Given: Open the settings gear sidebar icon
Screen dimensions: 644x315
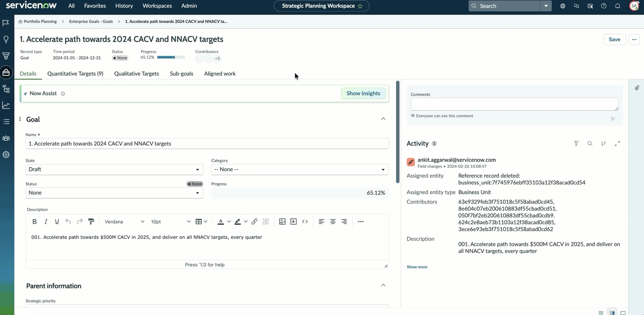Looking at the screenshot, I should [6, 155].
